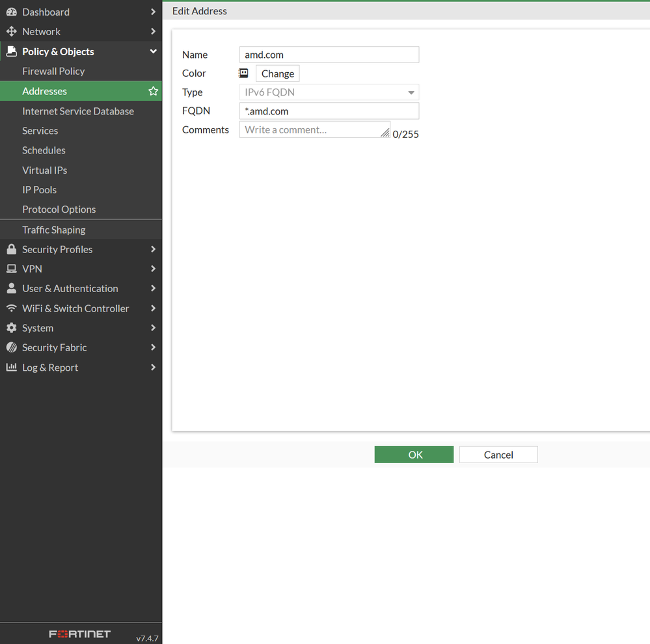Click the Security Profiles label
This screenshot has height=644, width=650.
(x=57, y=249)
